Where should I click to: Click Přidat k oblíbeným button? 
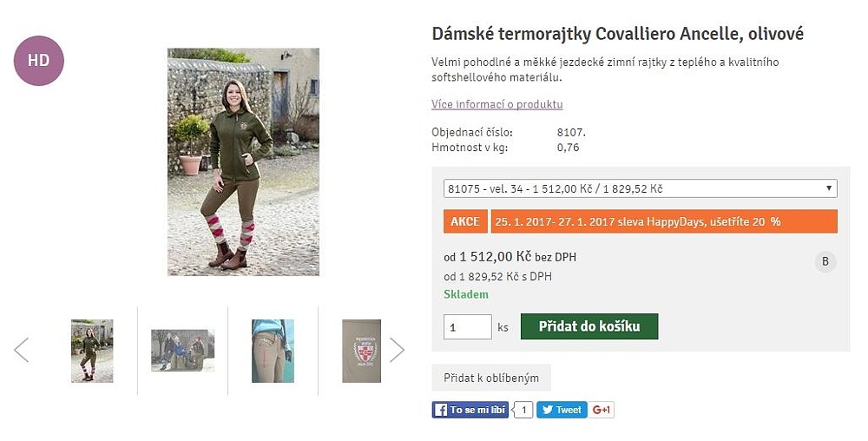click(491, 378)
